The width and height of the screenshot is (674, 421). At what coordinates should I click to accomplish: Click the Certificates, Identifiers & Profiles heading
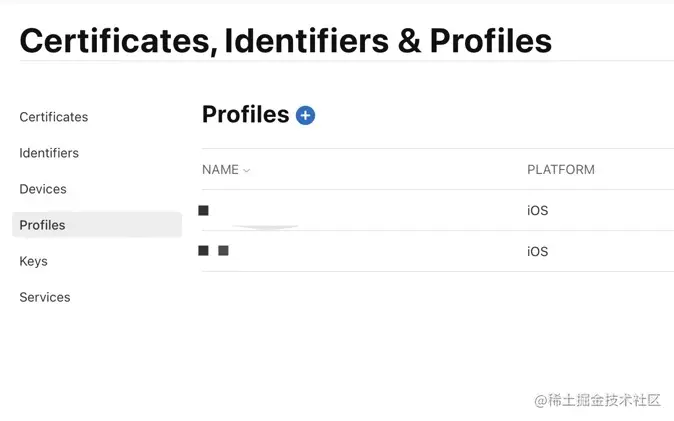pyautogui.click(x=285, y=40)
